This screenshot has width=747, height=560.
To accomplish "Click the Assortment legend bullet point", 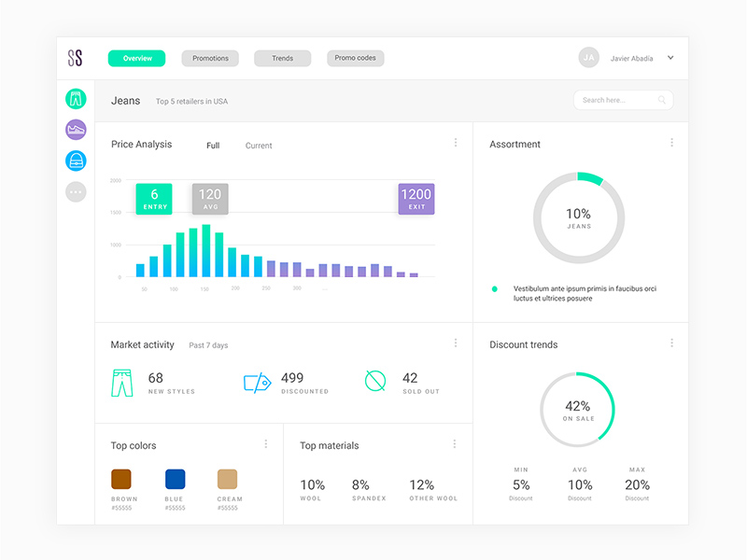I will click(495, 289).
